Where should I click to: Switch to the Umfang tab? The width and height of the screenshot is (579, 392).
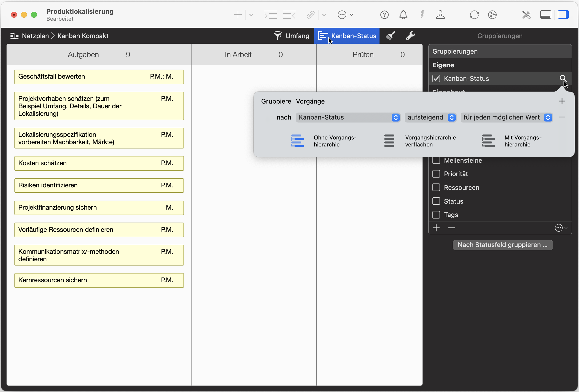click(x=291, y=36)
